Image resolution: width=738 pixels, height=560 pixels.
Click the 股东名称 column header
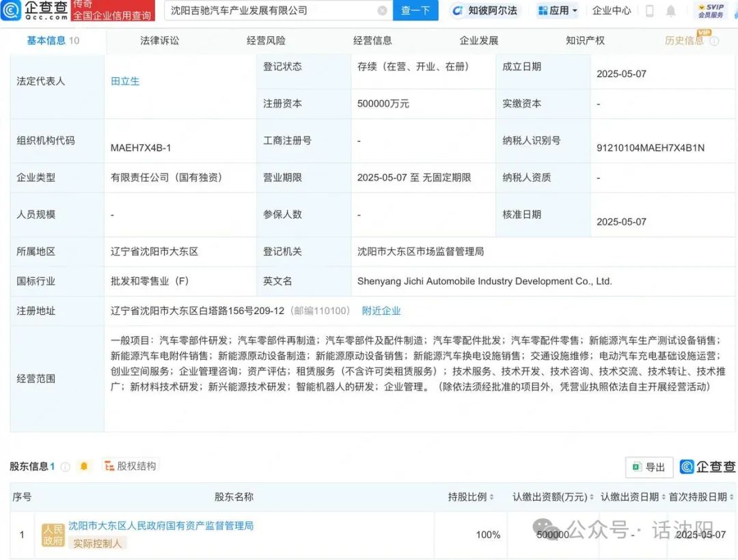click(234, 497)
